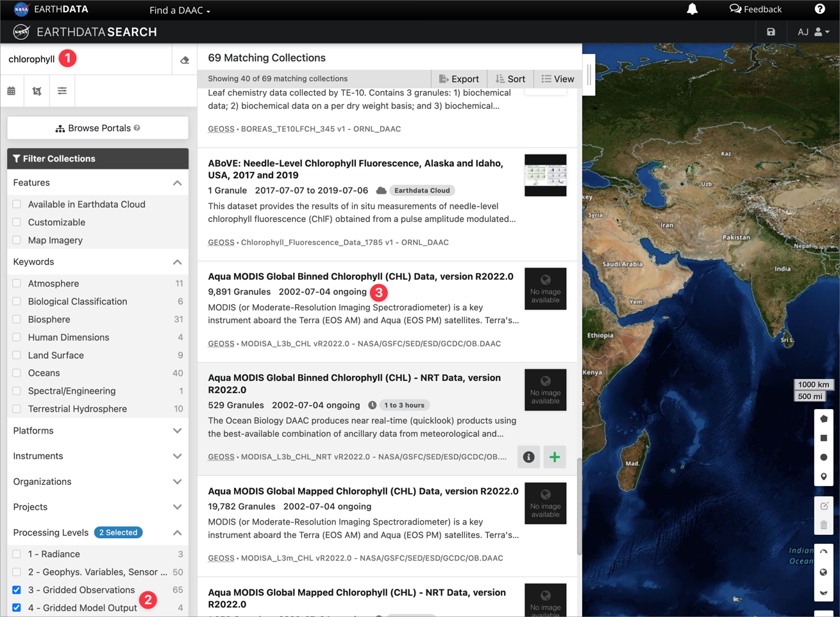Select the polygon map drawing tool

[824, 419]
